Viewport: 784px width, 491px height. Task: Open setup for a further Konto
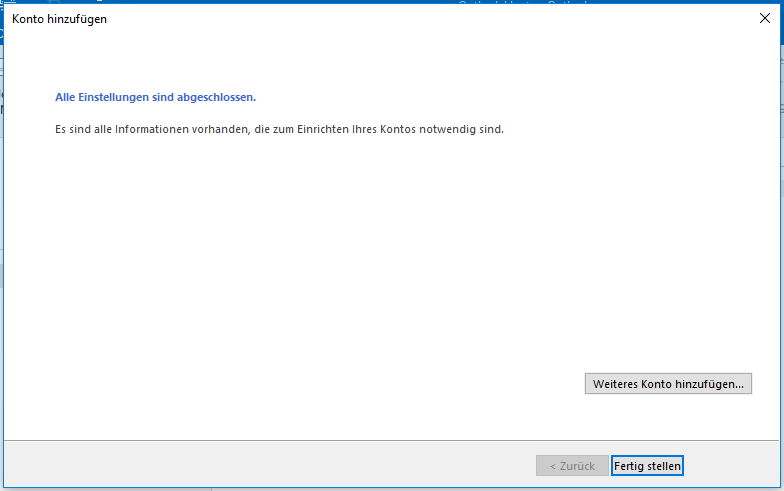(668, 384)
